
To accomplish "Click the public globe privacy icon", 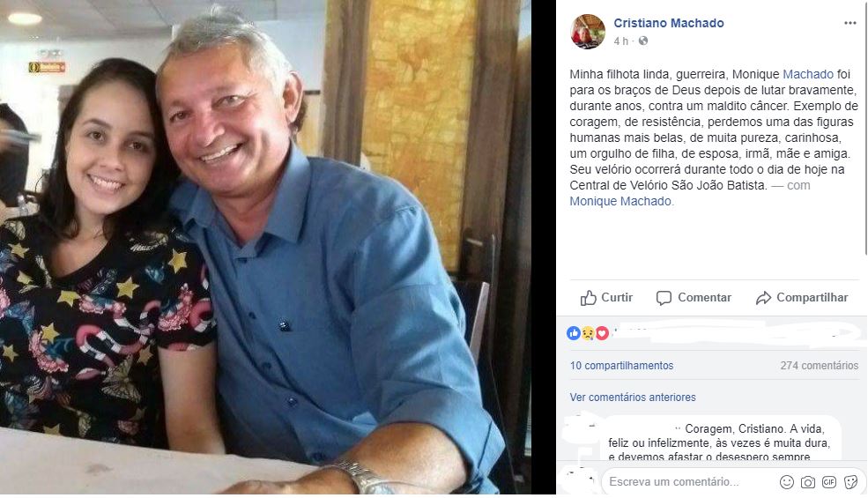I will [642, 41].
